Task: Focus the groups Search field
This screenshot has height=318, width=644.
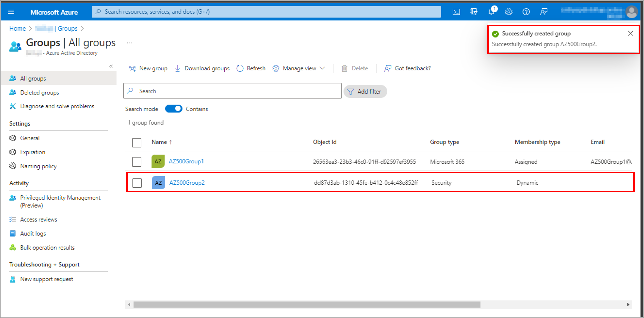Action: click(232, 91)
